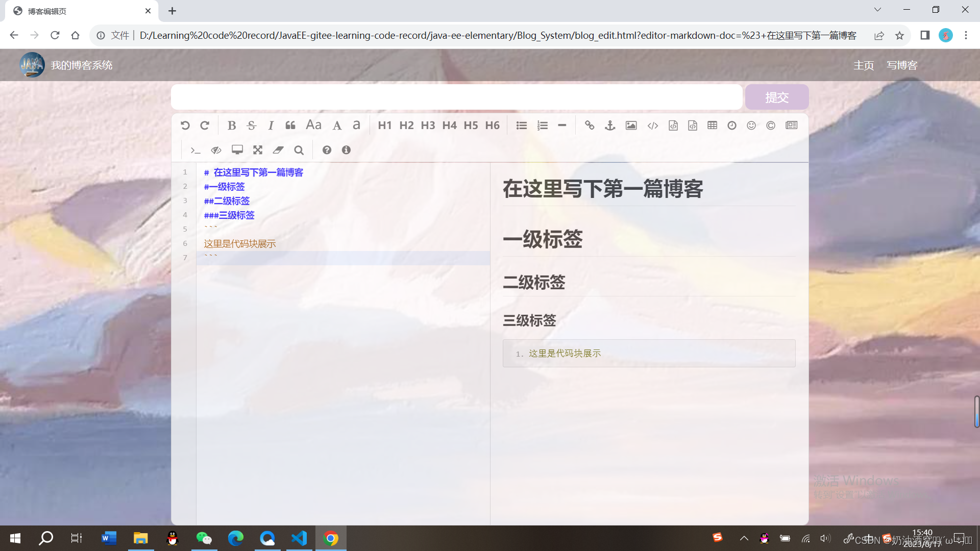980x551 pixels.
Task: Insert current datetime
Action: (x=732, y=126)
